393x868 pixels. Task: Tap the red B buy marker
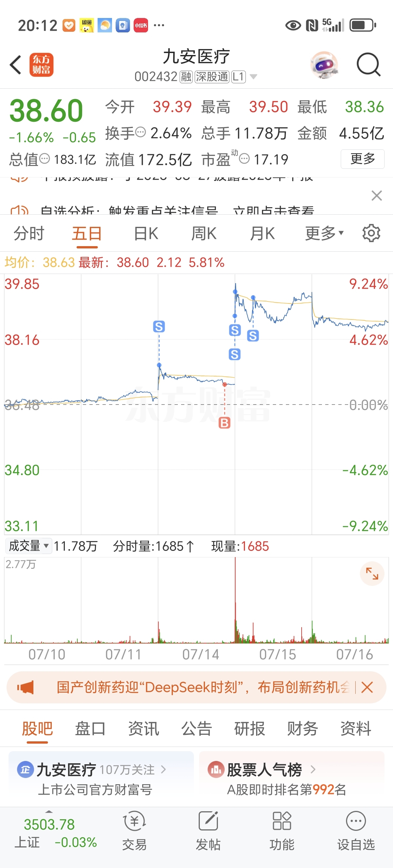tap(224, 423)
